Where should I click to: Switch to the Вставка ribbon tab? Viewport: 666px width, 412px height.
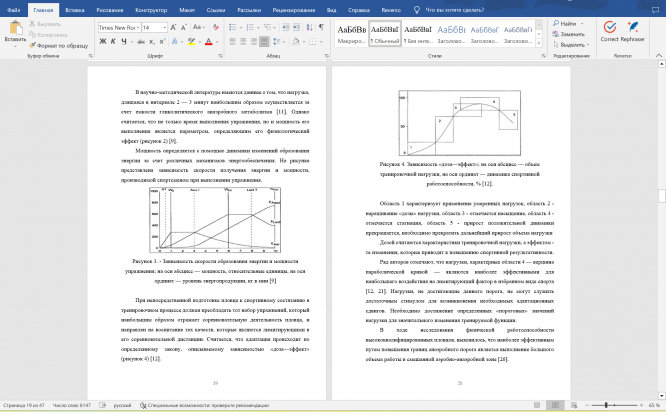tap(75, 8)
